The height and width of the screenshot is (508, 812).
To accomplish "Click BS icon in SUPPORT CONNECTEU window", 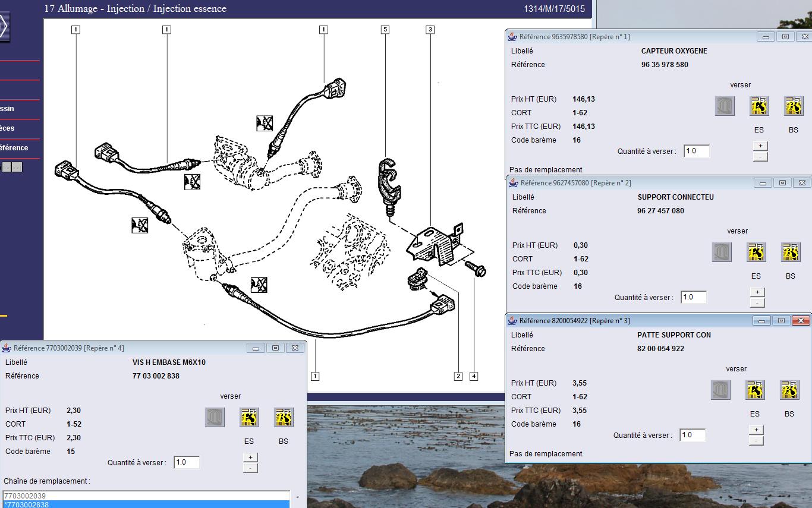I will pos(791,253).
